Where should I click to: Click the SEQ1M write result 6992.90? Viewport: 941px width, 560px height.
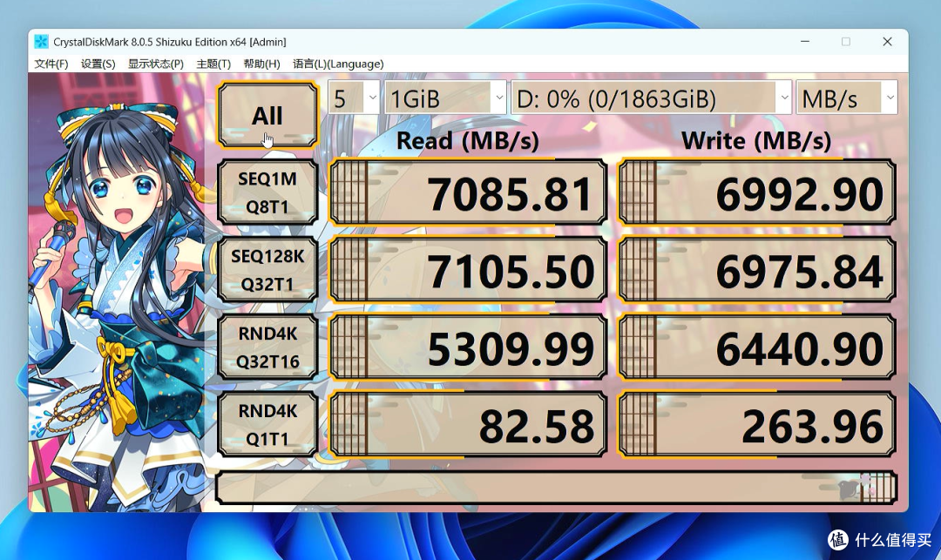[757, 192]
